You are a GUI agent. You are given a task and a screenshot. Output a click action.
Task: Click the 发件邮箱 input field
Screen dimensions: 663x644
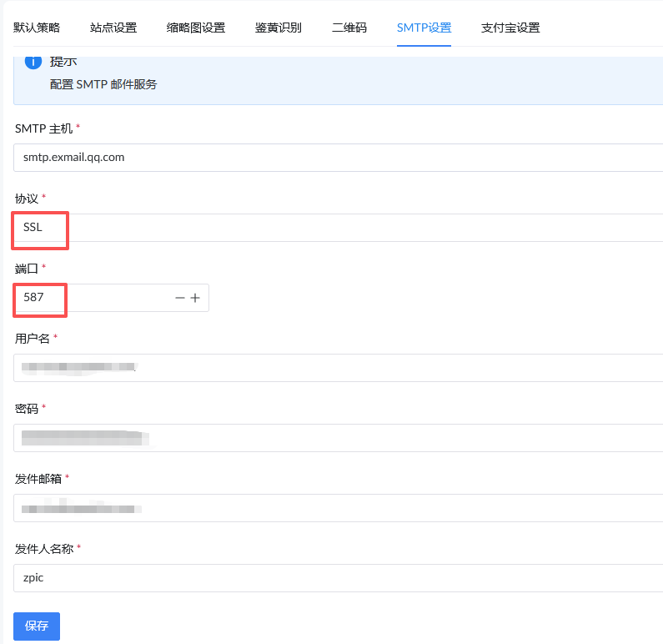(x=334, y=507)
